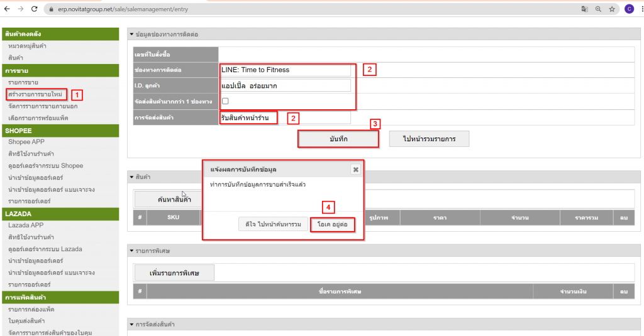
Task: Click the zoom magnifier icon in address bar
Action: pos(598,9)
